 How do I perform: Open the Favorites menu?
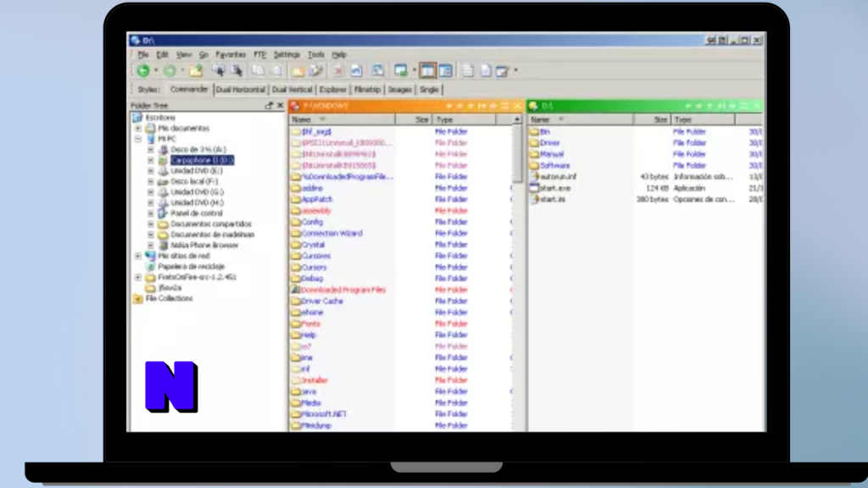pyautogui.click(x=231, y=55)
